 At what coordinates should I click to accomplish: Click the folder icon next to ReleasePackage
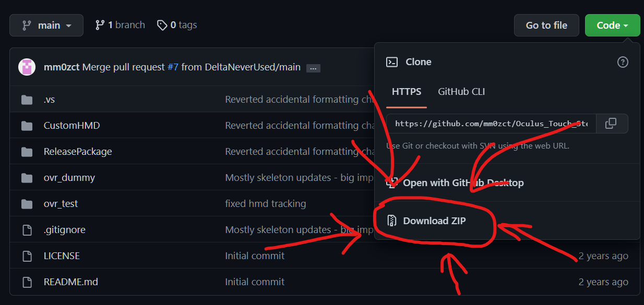tap(27, 151)
